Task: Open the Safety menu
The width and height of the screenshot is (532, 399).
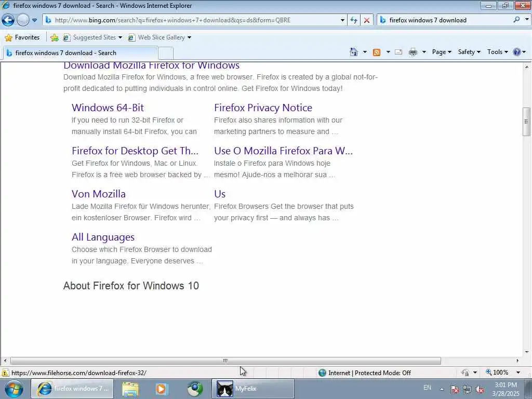Action: coord(469,52)
